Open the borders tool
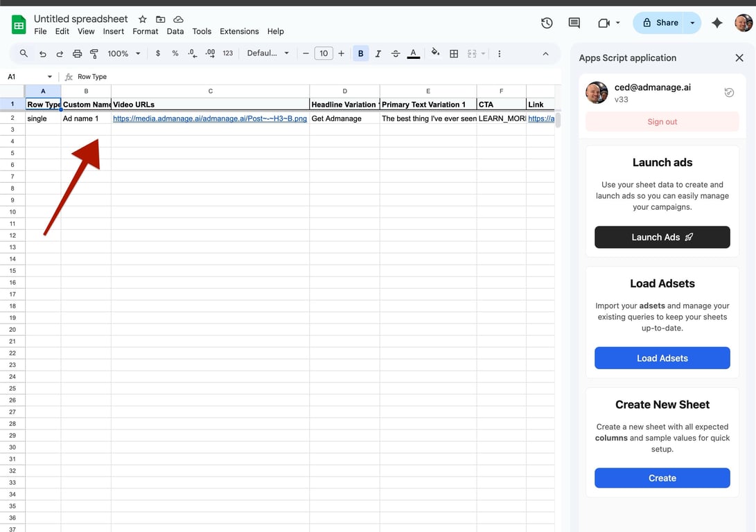 pos(454,53)
